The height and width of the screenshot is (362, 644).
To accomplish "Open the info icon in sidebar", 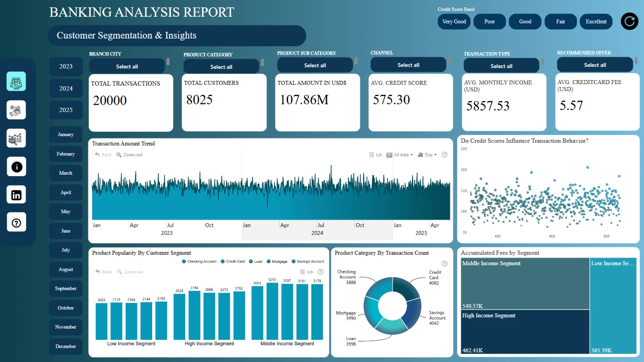I will [16, 167].
